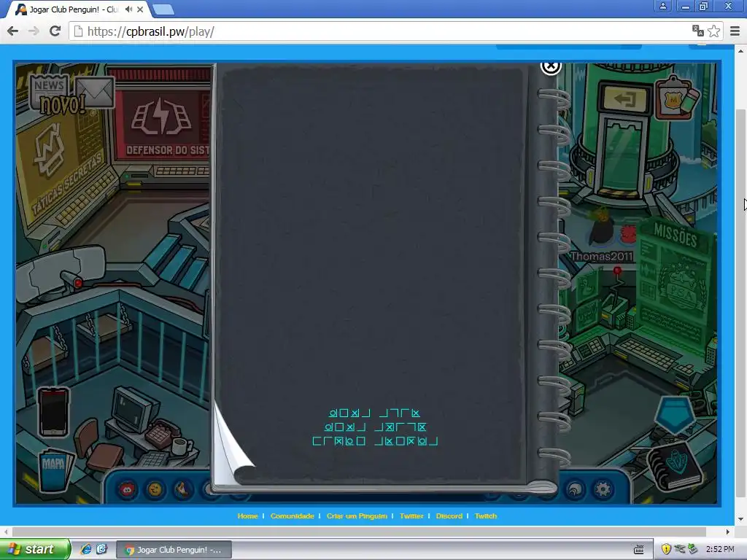Close the notebook with the X button

(551, 67)
